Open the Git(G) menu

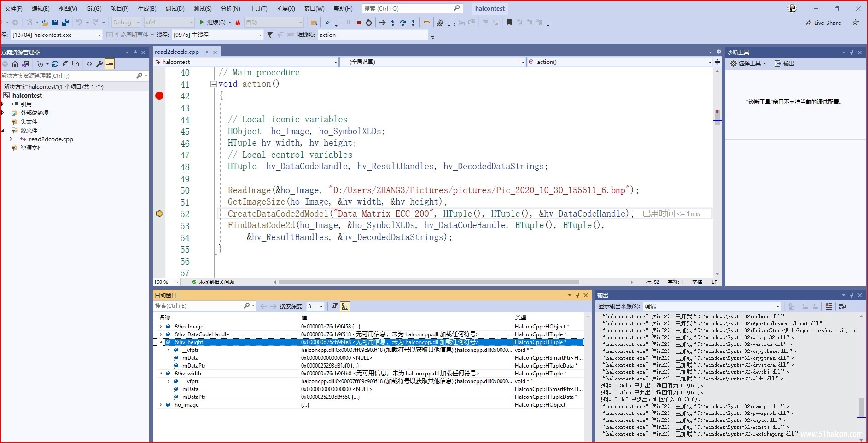tap(94, 9)
